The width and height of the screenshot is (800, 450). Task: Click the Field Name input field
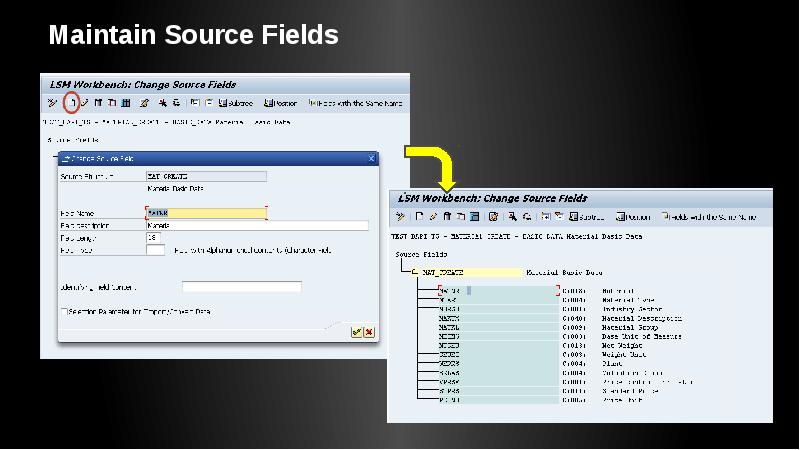click(206, 213)
